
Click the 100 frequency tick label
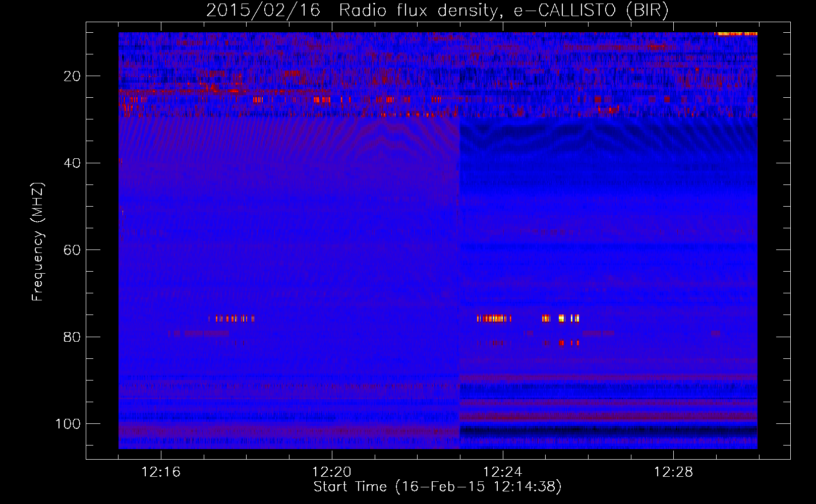pos(68,424)
